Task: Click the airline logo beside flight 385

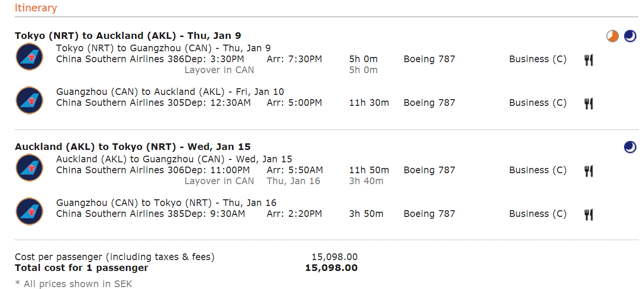Action: coord(29,211)
